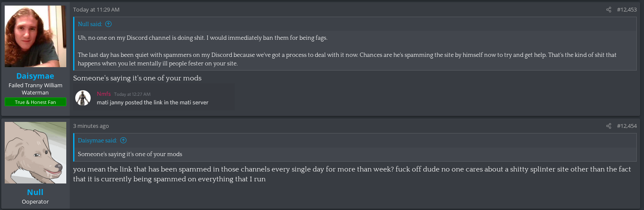Viewport: 644px width, 210px height.
Task: Open the embedded Discord message screenshot
Action: pos(154,98)
